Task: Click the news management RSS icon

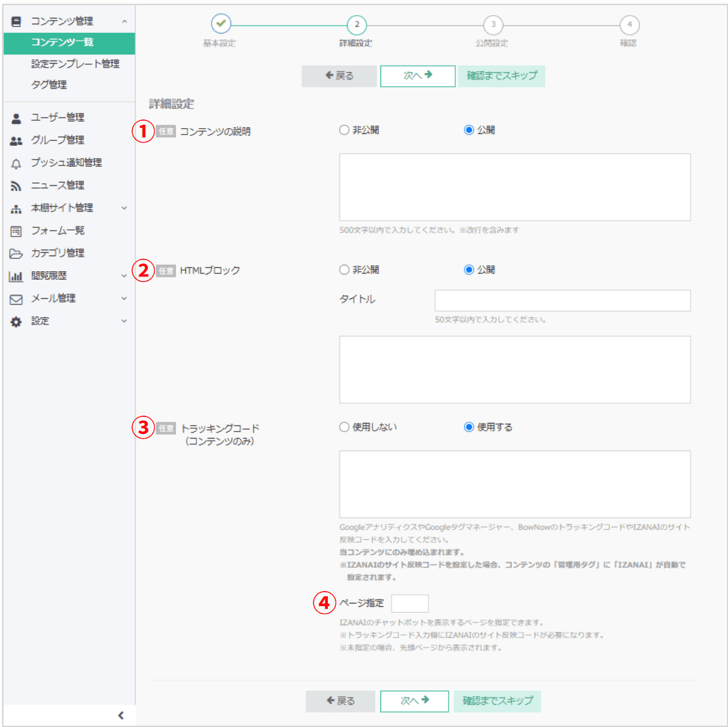Action: 16,186
